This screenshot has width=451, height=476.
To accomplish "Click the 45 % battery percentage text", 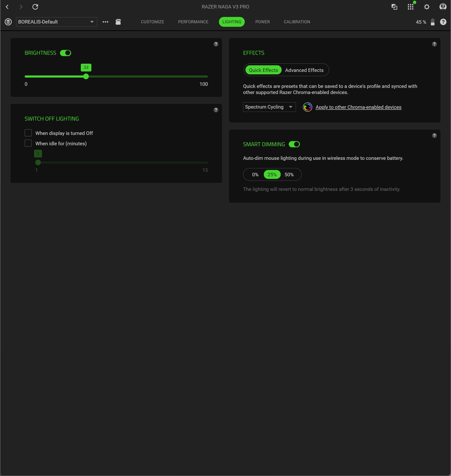I will 421,22.
